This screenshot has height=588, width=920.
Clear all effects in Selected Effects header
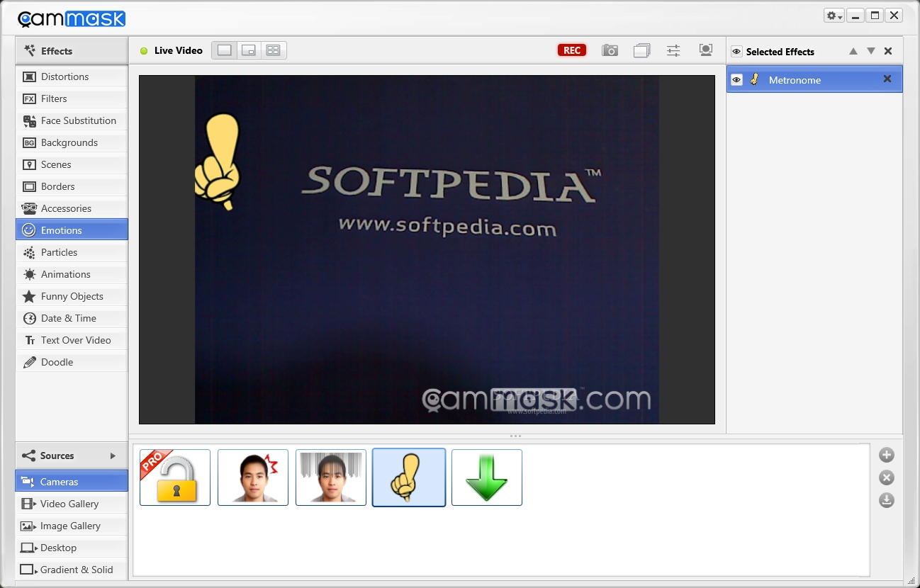click(x=888, y=51)
